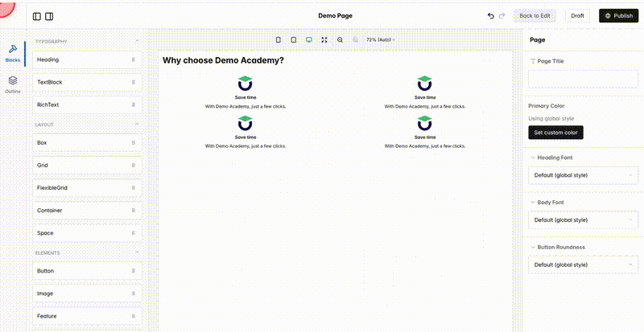Click the redo arrow icon
Screen dimensions: 644x332
502,16
